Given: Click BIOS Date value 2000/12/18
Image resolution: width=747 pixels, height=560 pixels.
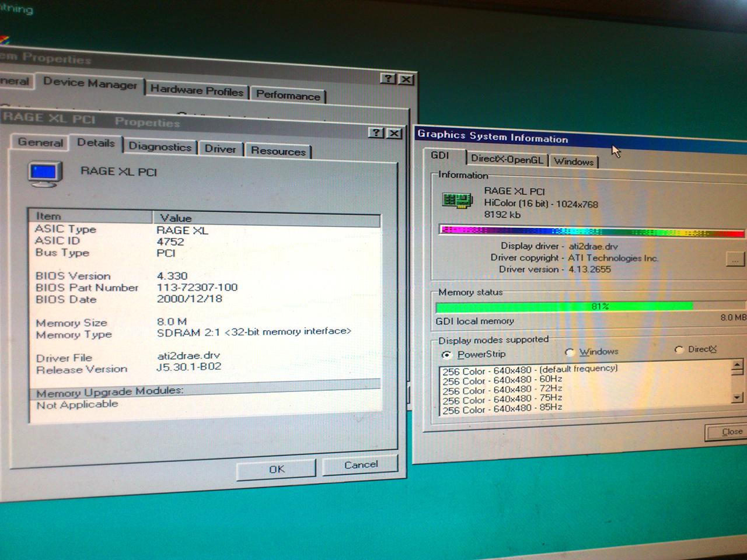Looking at the screenshot, I should (189, 299).
